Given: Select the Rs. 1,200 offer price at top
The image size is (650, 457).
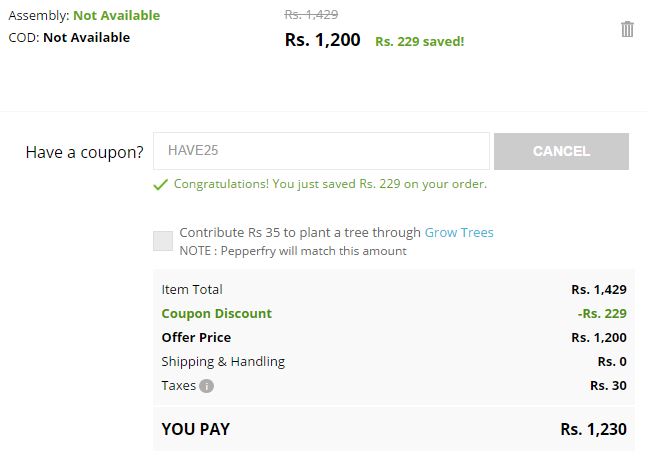Looking at the screenshot, I should (323, 40).
